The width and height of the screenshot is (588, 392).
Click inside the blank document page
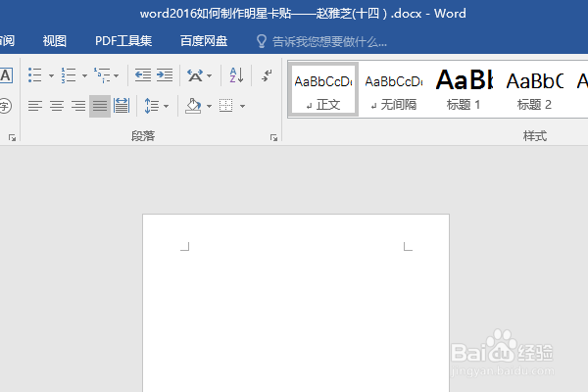pos(296,303)
